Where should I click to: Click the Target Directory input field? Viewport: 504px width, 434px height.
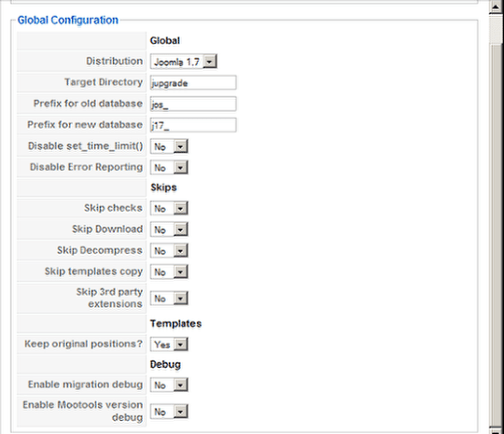(x=193, y=83)
